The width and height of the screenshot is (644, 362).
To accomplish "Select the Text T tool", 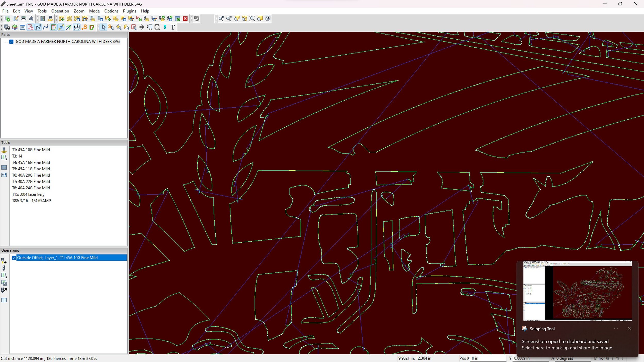I will (173, 27).
